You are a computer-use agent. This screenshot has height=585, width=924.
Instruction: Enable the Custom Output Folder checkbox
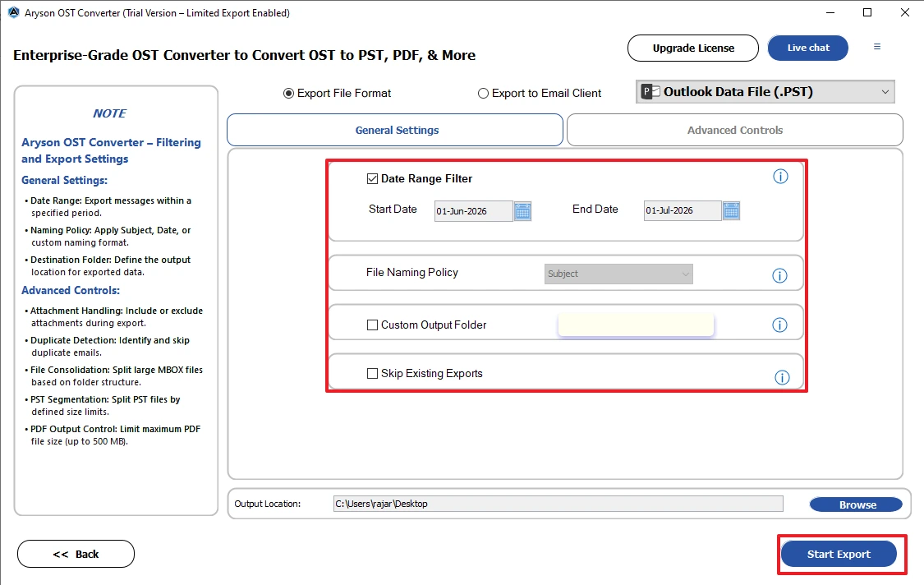[372, 325]
